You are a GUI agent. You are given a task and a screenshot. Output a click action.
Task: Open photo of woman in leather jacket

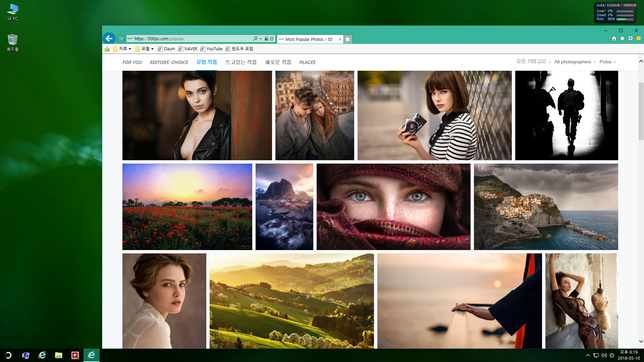[197, 115]
